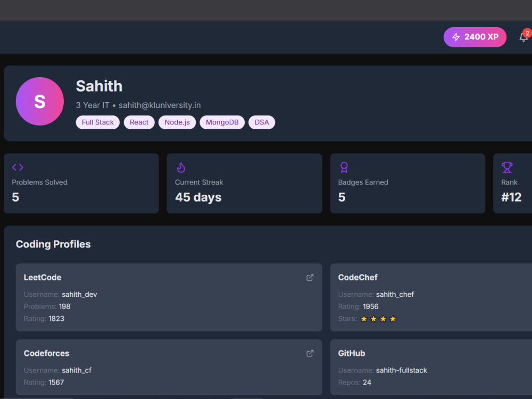Click the Codeforces card title
Screen dimensions: 532x399
46,354
